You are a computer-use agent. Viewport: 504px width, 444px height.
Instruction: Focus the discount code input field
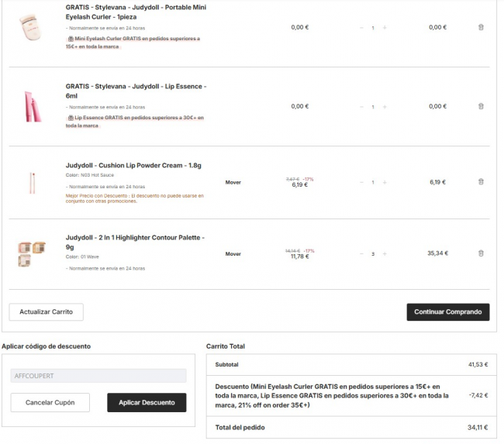point(98,376)
